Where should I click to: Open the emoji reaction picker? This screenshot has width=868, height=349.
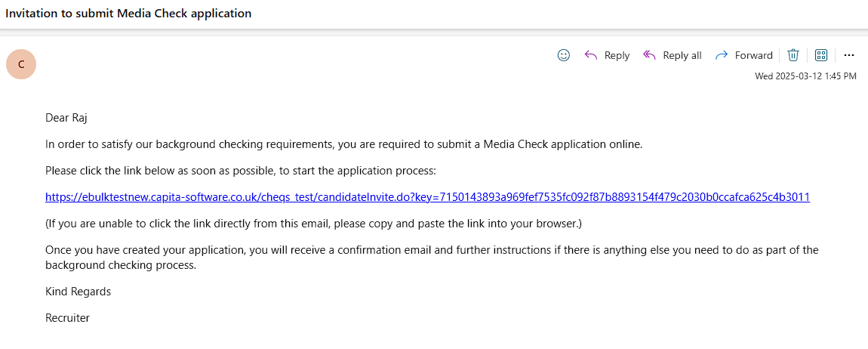563,55
